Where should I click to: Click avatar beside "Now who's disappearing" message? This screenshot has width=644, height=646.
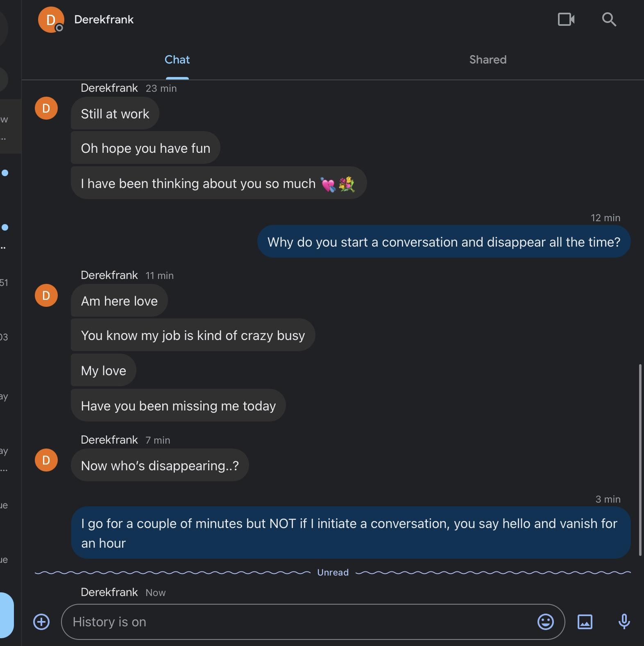coord(46,460)
